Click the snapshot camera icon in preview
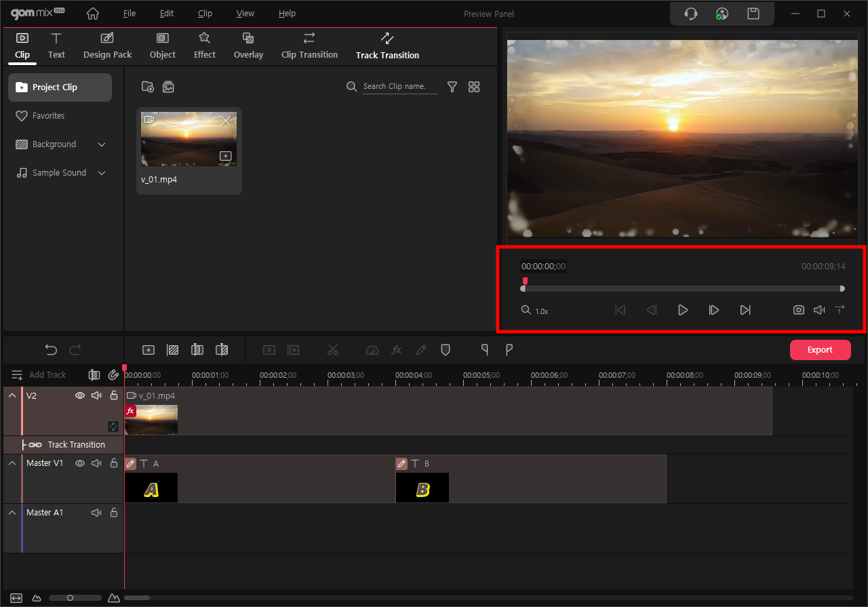 [x=799, y=310]
